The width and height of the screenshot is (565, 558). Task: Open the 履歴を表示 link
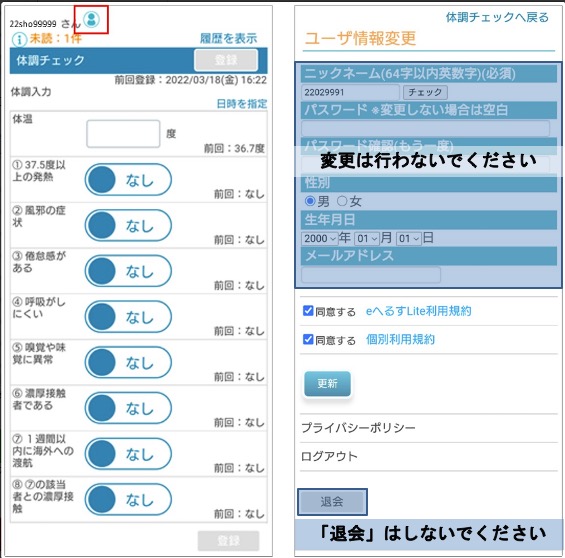pos(228,38)
